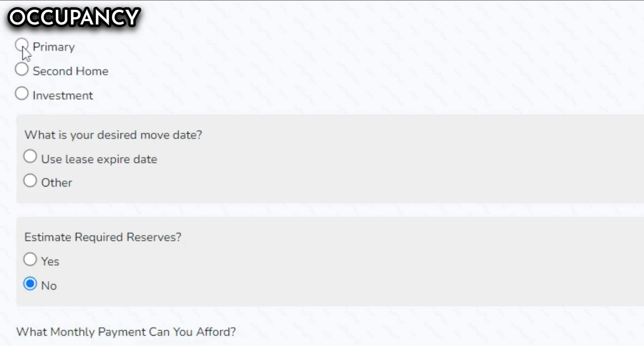
Task: Click the Primary text label
Action: click(54, 47)
